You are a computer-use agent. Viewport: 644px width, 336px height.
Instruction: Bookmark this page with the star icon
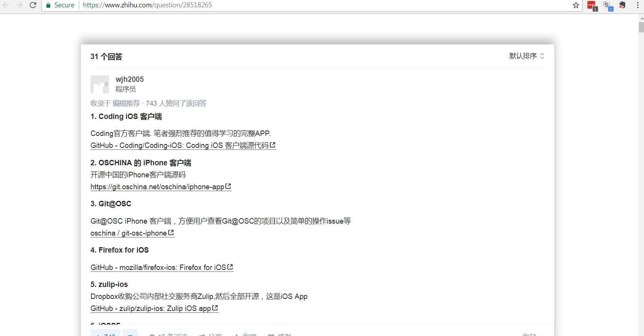tap(576, 5)
